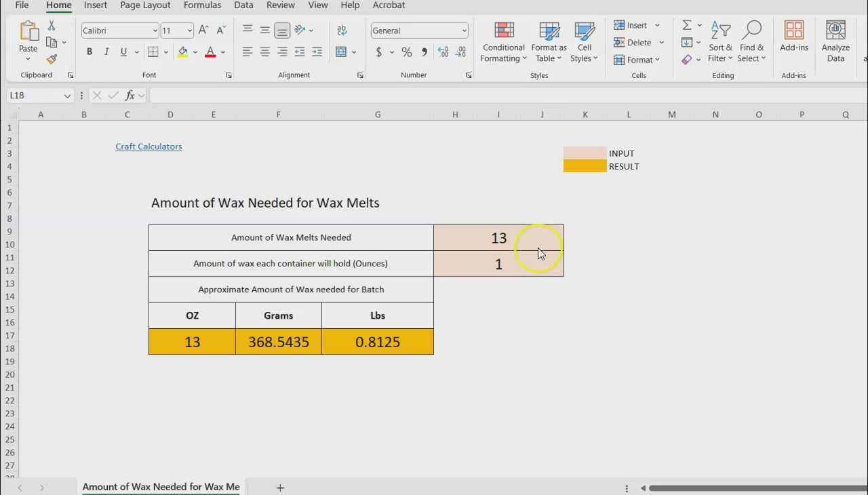Viewport: 868px width, 495px height.
Task: Click the Format Painter brush icon
Action: click(52, 60)
